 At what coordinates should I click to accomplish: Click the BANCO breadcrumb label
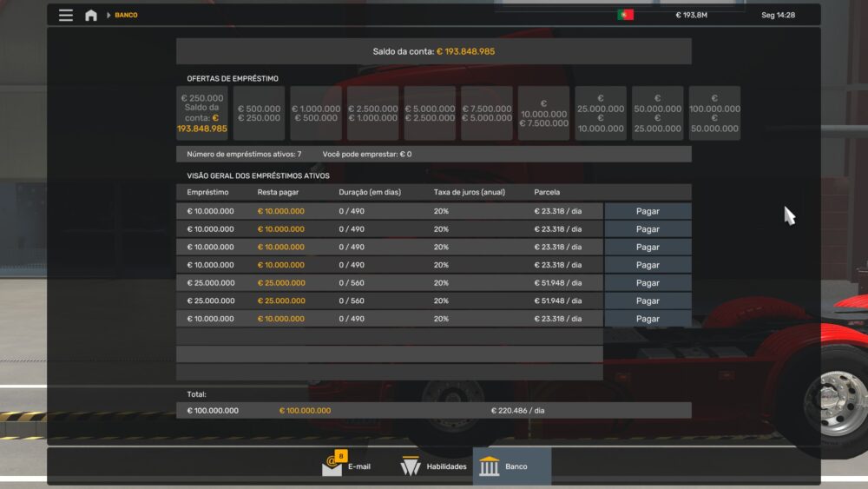(126, 15)
